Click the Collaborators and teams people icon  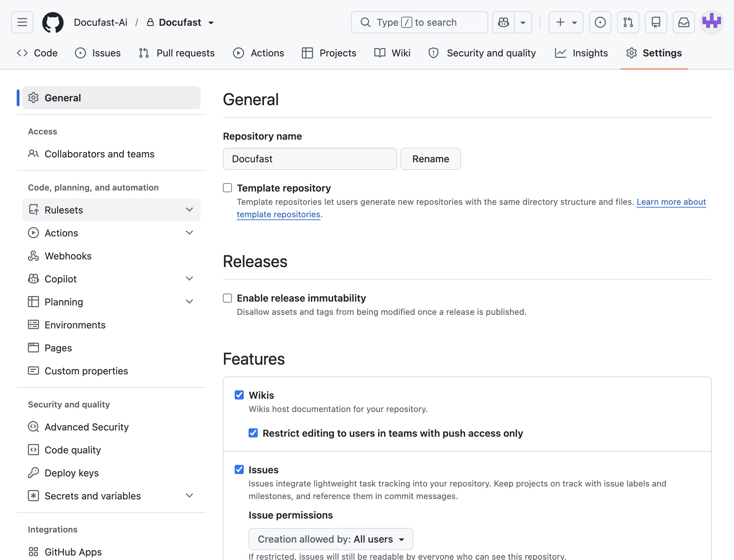tap(33, 154)
